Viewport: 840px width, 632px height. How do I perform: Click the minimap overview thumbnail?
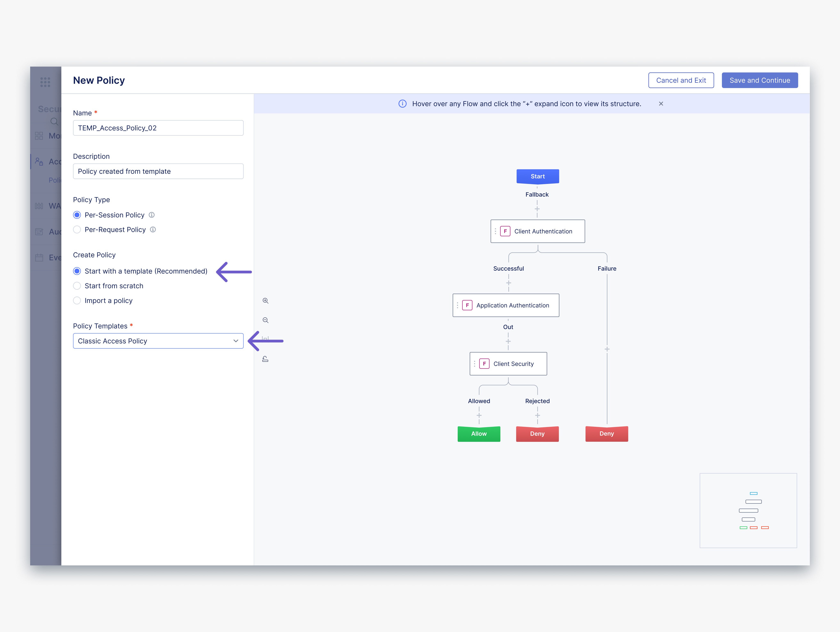[748, 510]
